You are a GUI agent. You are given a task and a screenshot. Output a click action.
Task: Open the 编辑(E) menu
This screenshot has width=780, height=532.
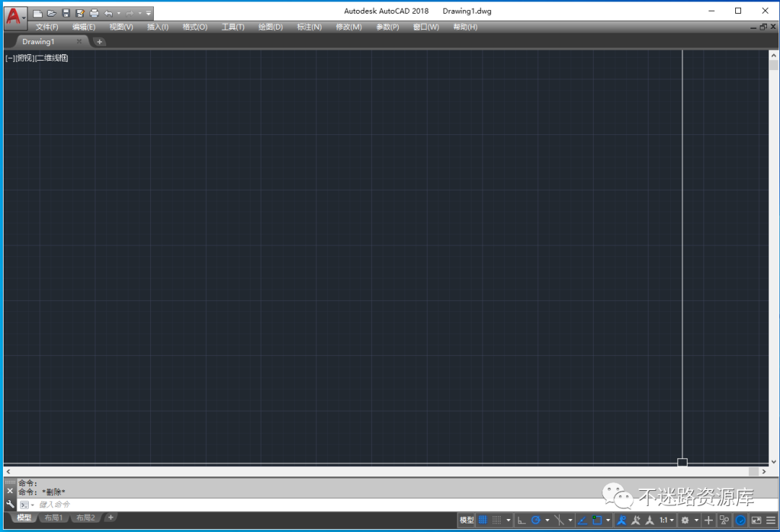[x=84, y=27]
